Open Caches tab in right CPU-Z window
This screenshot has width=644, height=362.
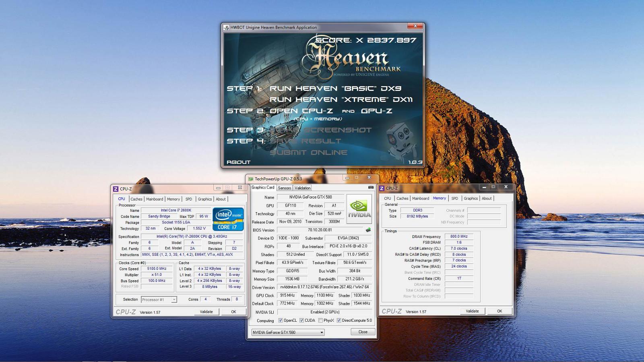402,198
